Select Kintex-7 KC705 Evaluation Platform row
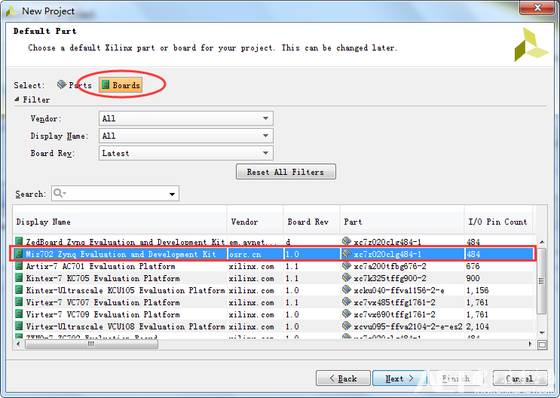Viewport: 560px width, 398px height. pos(274,278)
